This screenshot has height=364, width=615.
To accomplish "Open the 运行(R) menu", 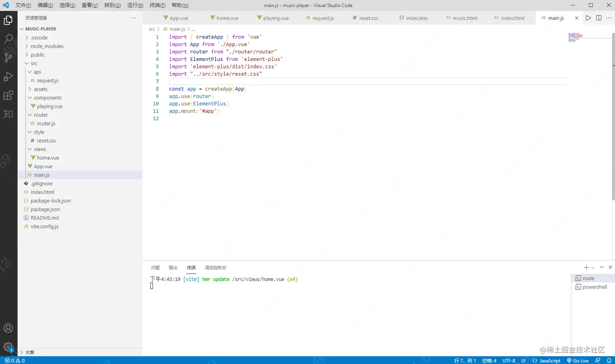I will pyautogui.click(x=135, y=5).
